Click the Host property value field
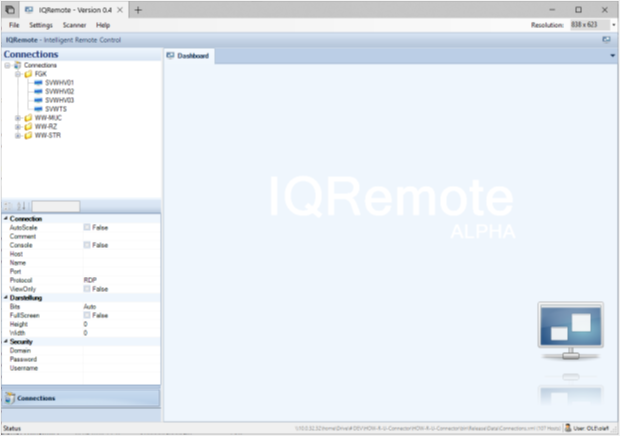 click(120, 254)
